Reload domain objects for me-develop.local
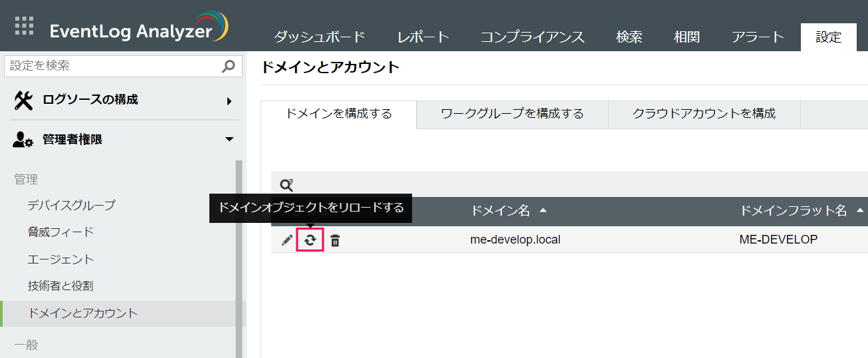This screenshot has height=358, width=868. (x=310, y=240)
